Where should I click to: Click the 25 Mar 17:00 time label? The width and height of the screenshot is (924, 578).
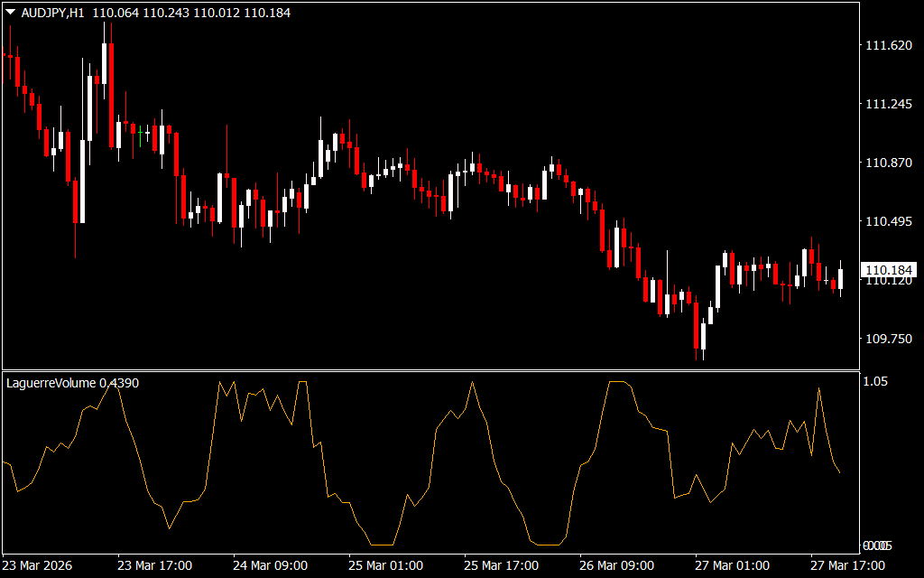[501, 565]
